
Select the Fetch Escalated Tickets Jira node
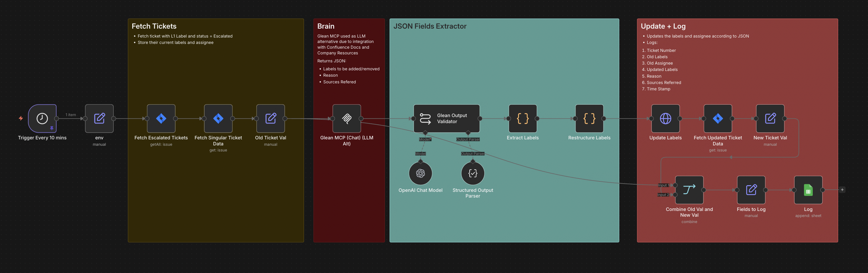click(161, 118)
